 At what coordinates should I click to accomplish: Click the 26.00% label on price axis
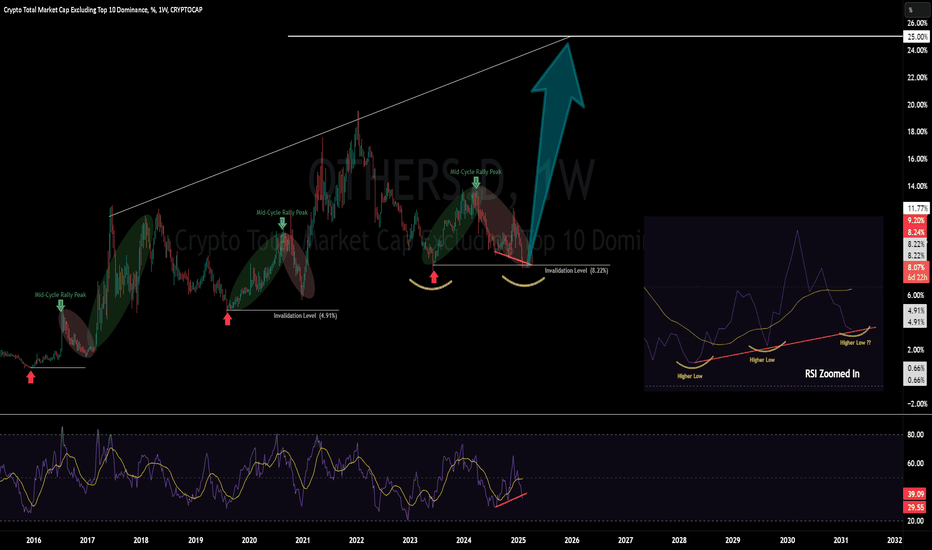pyautogui.click(x=917, y=23)
